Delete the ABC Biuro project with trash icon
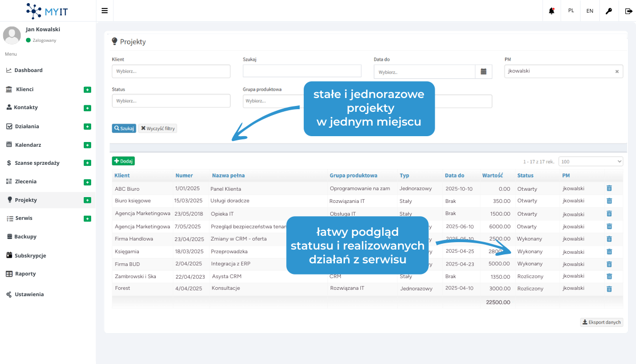This screenshot has height=364, width=636. coord(609,188)
